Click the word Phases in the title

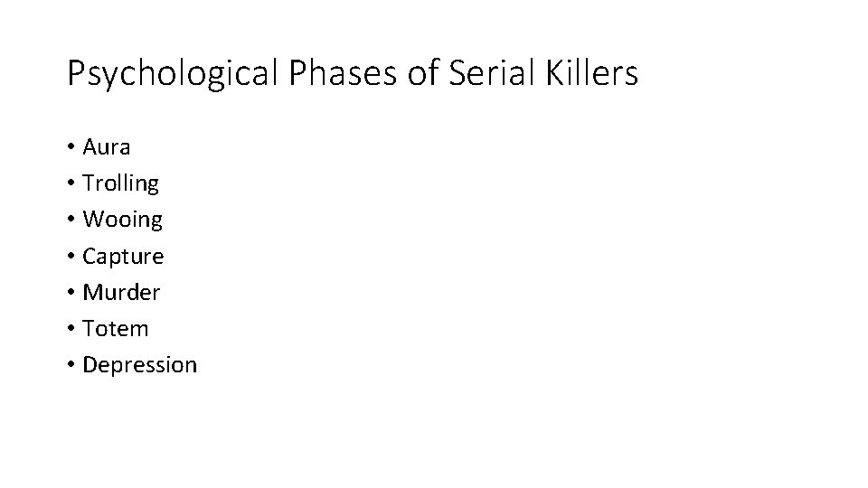coord(343,72)
